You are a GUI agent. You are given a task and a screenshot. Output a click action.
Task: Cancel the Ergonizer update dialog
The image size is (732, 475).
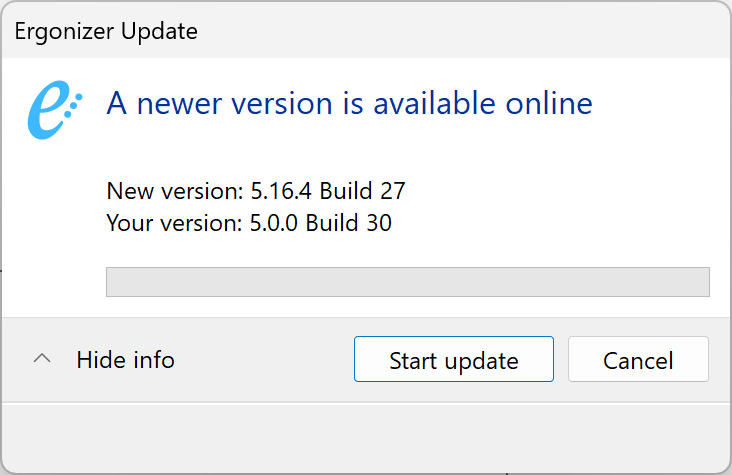tap(638, 359)
